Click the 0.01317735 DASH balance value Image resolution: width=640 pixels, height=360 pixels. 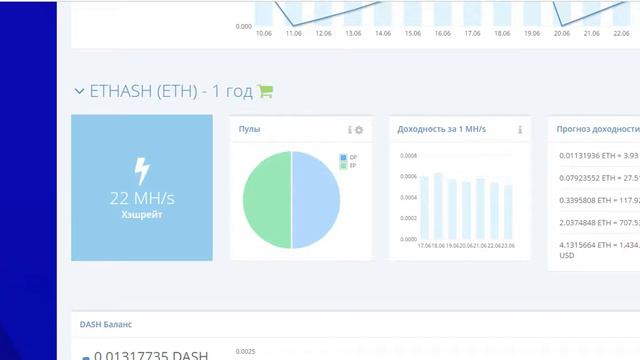151,355
